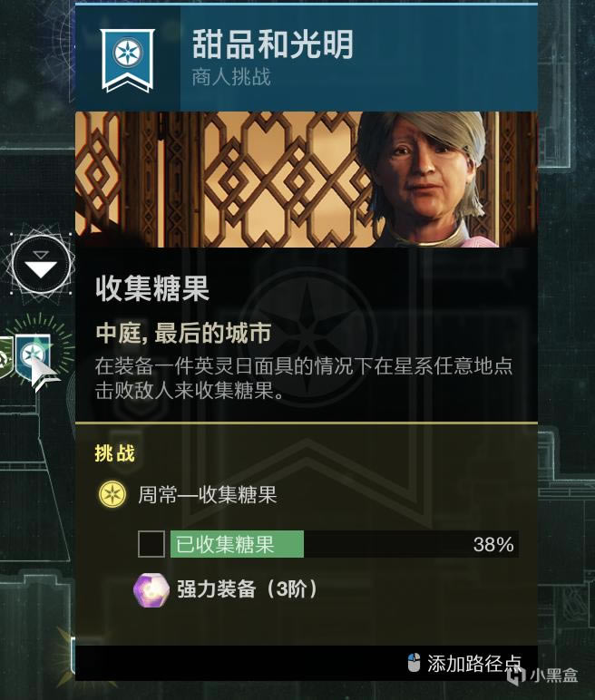Click the 周常—收集糖果 challenge entry
Viewport: 595px width, 700px height.
tap(208, 495)
